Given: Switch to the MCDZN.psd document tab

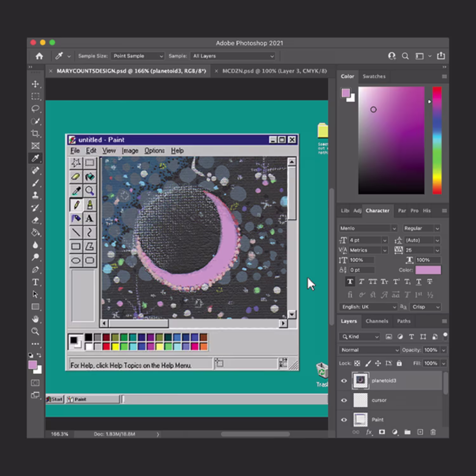Looking at the screenshot, I should (274, 71).
